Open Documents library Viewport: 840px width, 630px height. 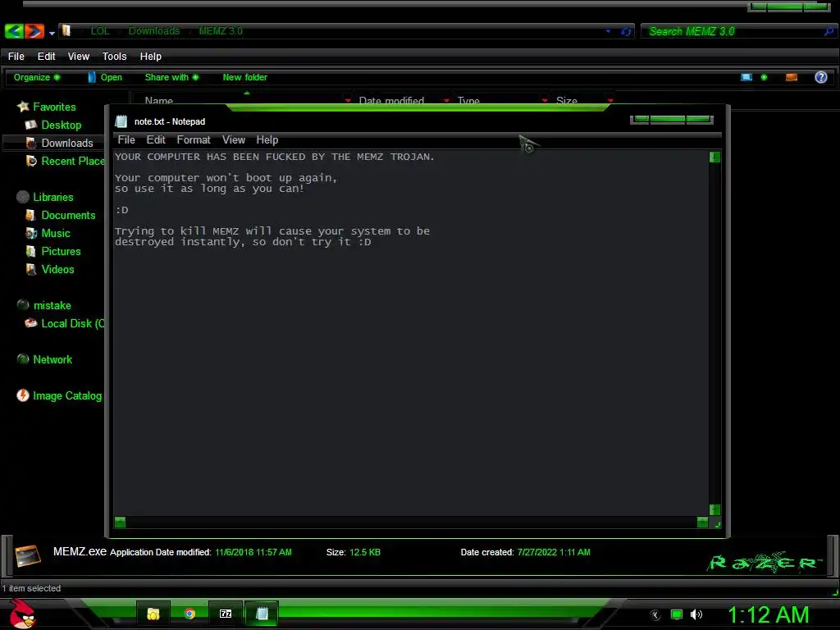61,216
